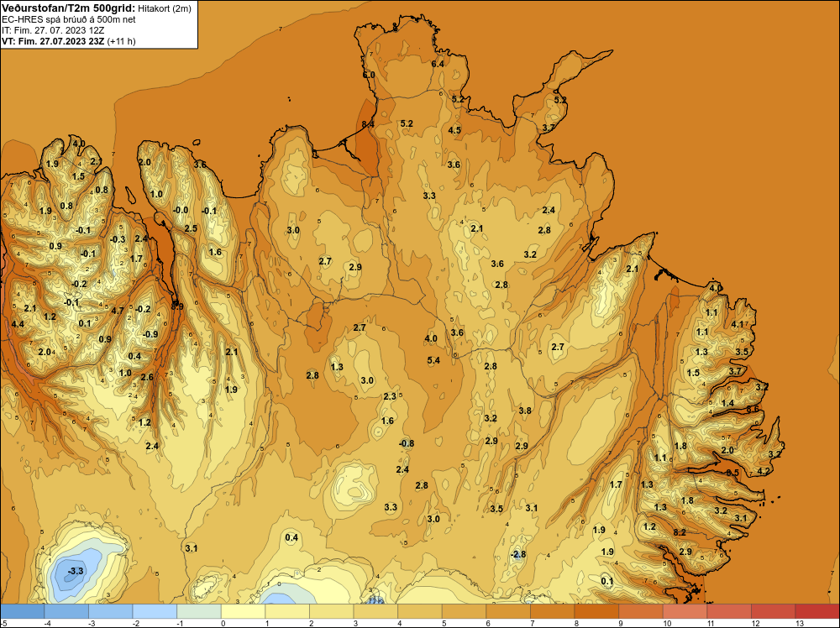Click the darkest red legend swatch after 13
This screenshot has height=628, width=840.
pyautogui.click(x=817, y=611)
